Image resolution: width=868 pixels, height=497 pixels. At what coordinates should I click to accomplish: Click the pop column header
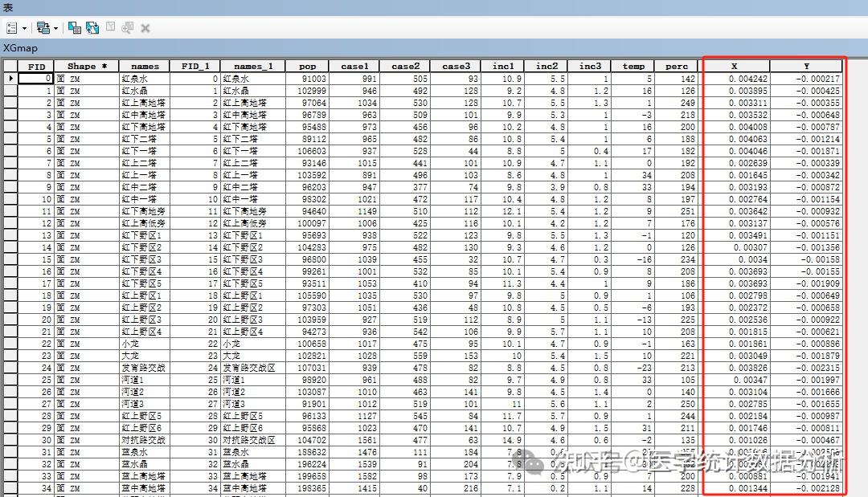(307, 66)
